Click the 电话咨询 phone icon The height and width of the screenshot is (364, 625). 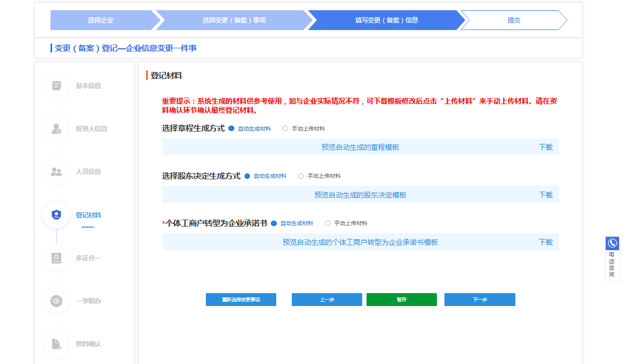point(612,243)
